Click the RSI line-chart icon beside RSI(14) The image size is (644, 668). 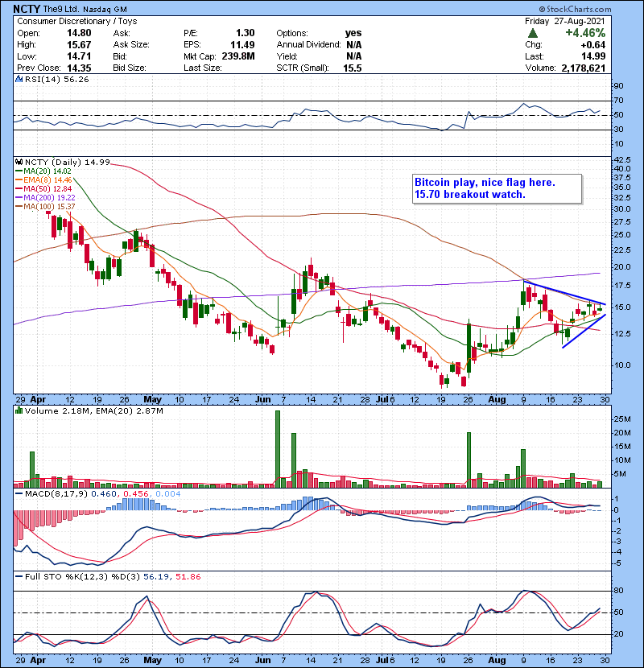pyautogui.click(x=19, y=79)
